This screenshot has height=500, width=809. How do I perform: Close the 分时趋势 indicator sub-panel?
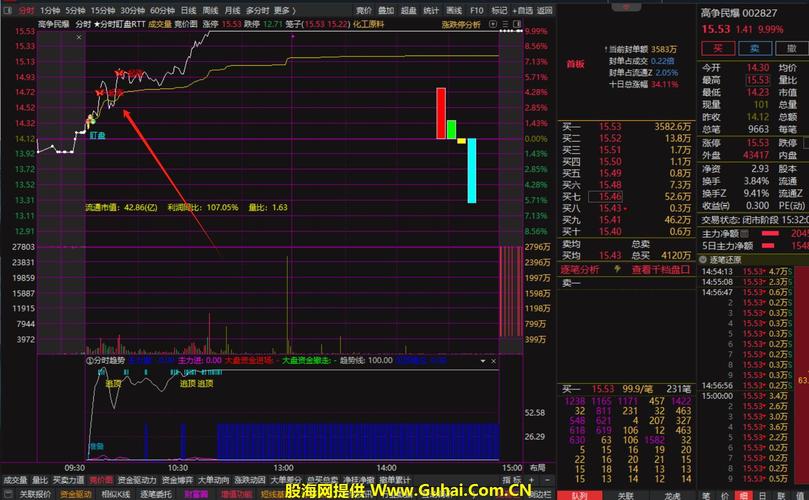pos(494,361)
